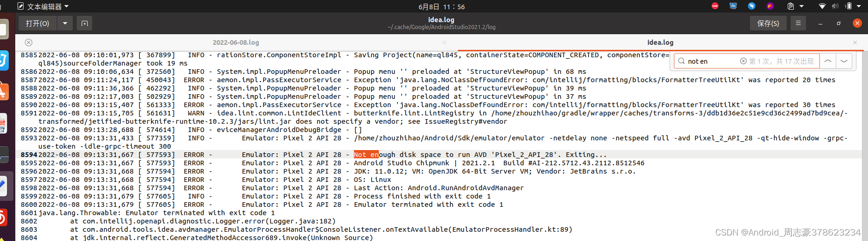Jump to the next search match
The width and height of the screenshot is (868, 241).
(x=844, y=61)
